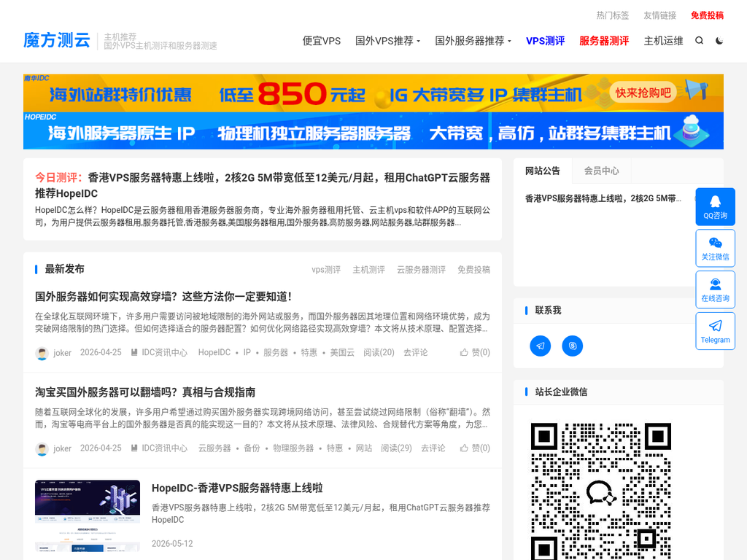
Task: Click the Telegram floating sidebar button
Action: [x=715, y=331]
